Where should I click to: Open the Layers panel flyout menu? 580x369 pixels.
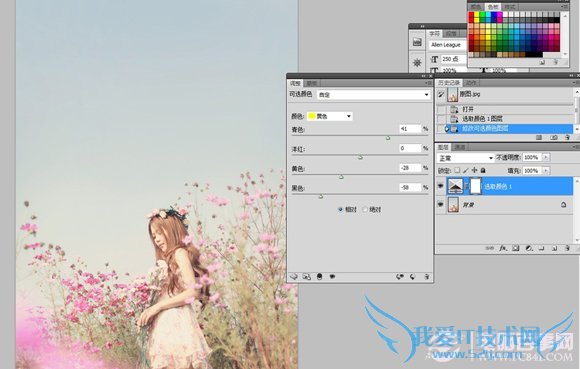576,147
